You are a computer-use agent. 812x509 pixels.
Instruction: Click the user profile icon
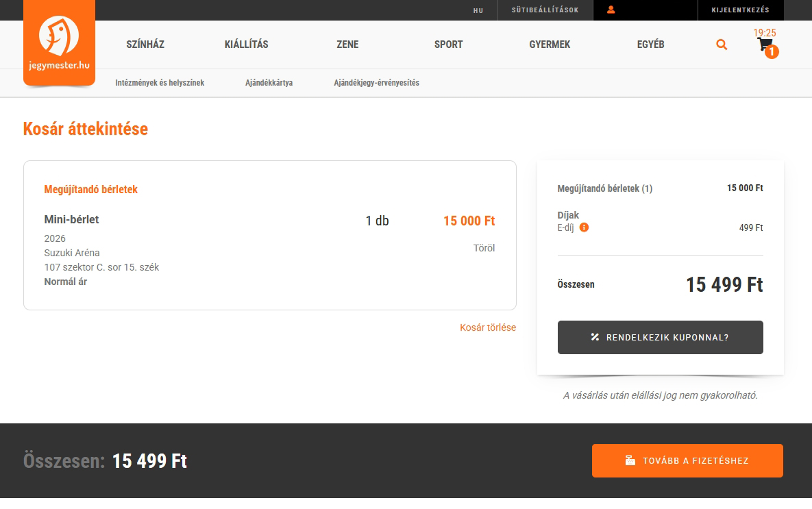(x=611, y=10)
